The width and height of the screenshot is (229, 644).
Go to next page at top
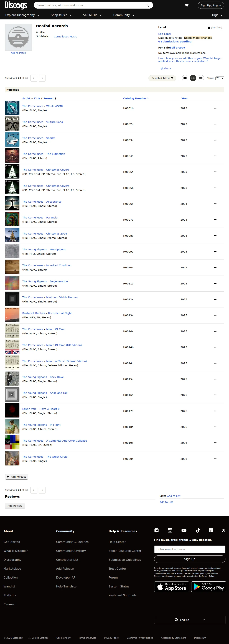(42, 78)
